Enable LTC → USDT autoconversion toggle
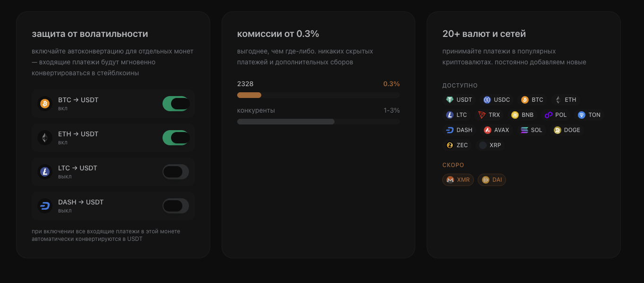The image size is (644, 283). point(176,172)
